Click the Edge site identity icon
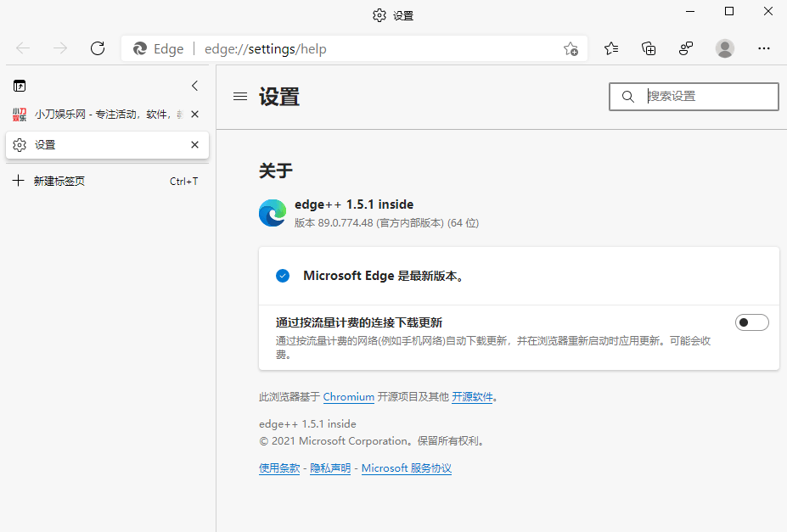This screenshot has height=532, width=787. 139,48
